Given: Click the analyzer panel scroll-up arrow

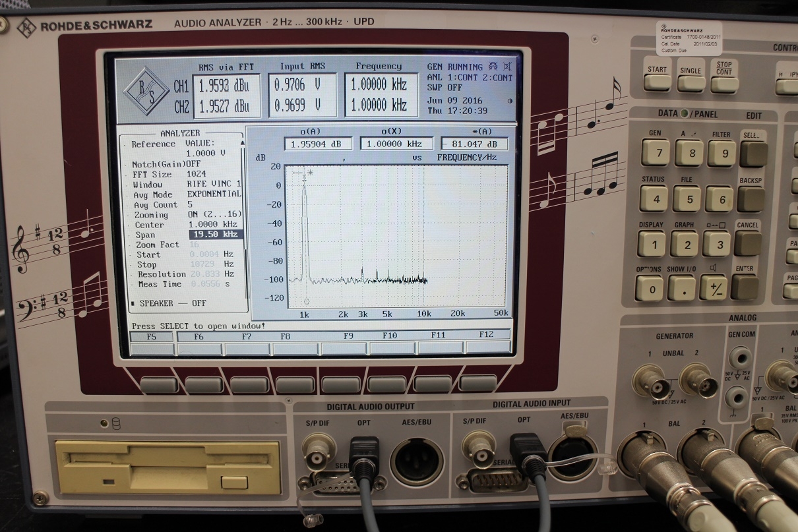Looking at the screenshot, I should [244, 142].
